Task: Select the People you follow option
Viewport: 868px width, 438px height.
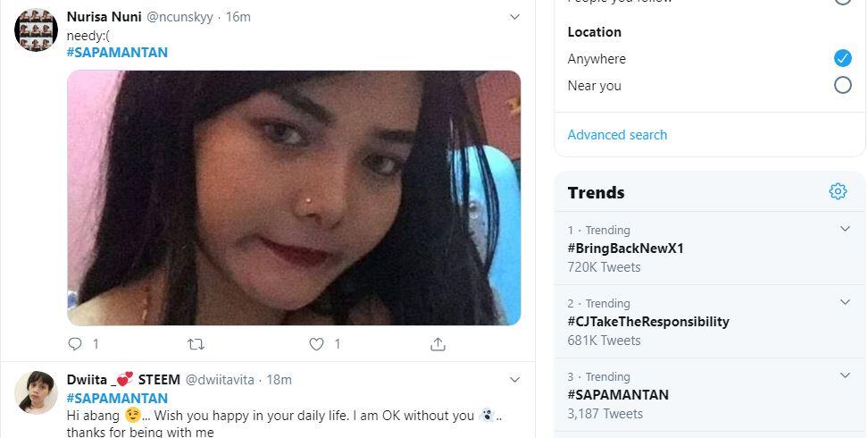Action: [x=842, y=2]
